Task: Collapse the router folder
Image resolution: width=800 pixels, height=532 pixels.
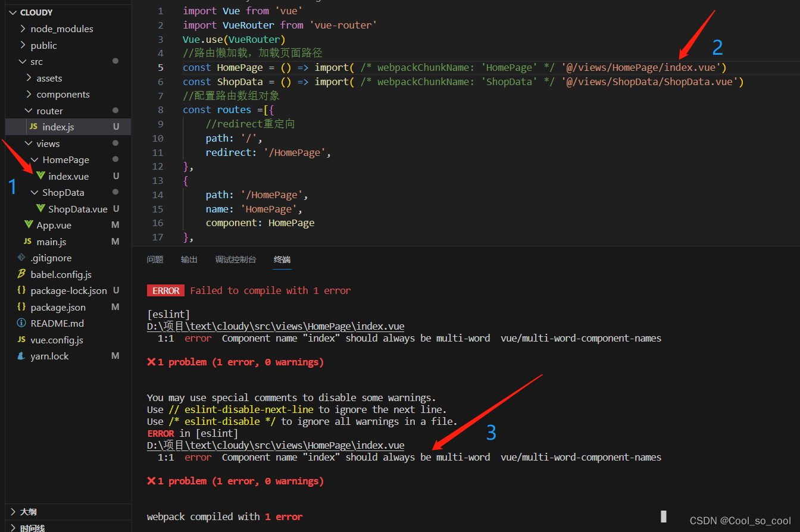Action: 29,111
